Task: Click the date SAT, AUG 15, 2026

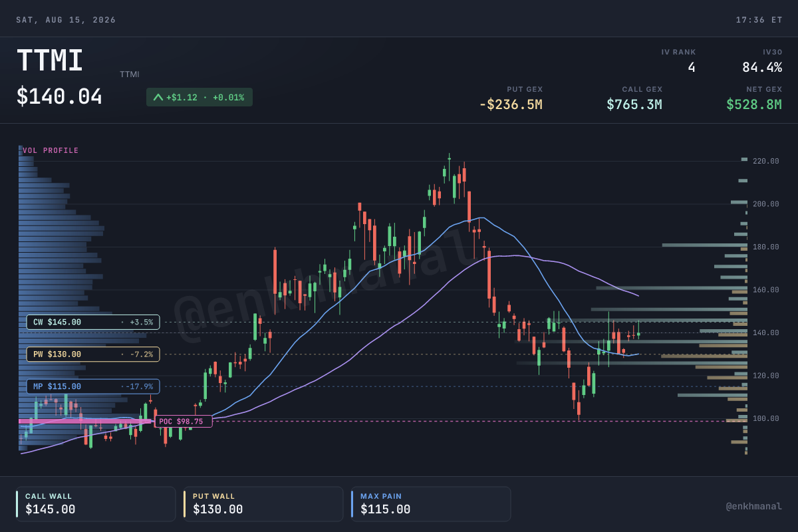Action: [66, 20]
